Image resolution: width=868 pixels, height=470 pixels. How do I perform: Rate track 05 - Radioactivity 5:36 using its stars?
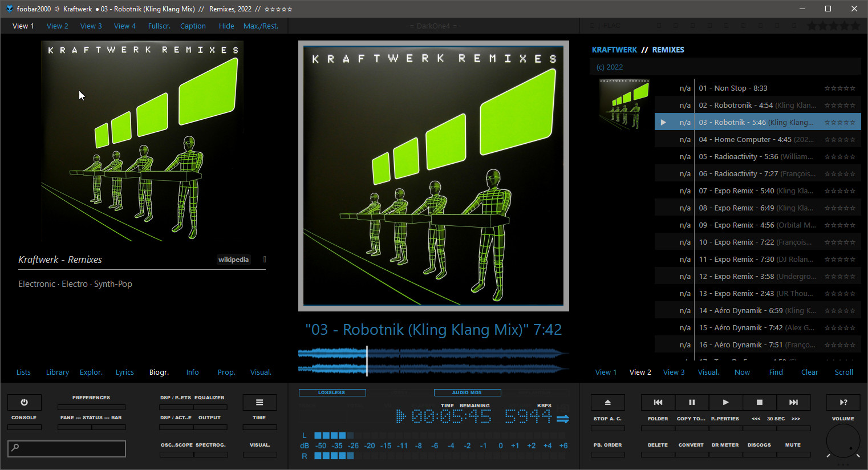(x=840, y=157)
